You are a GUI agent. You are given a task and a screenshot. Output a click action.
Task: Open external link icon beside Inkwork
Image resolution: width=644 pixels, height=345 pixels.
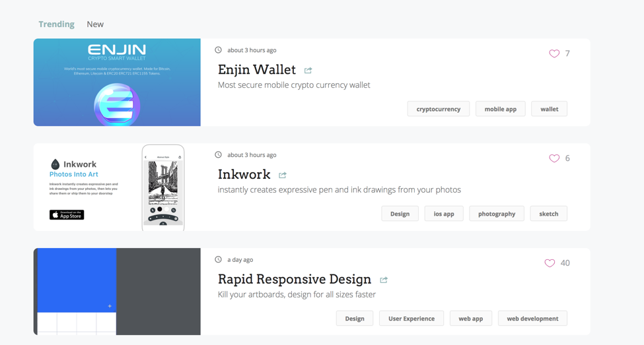pos(283,175)
